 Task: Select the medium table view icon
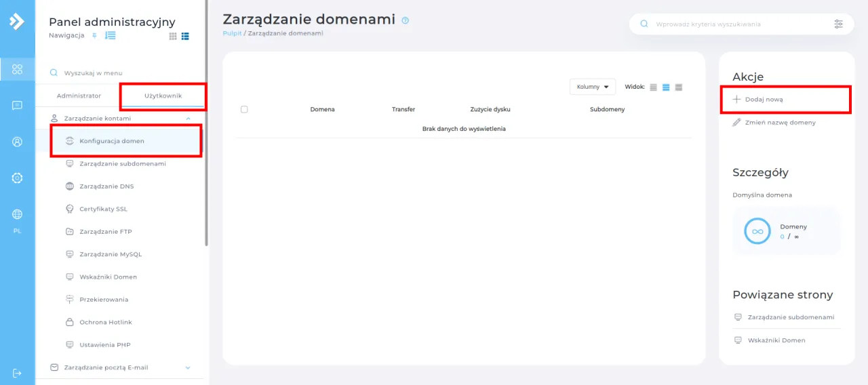pyautogui.click(x=666, y=87)
